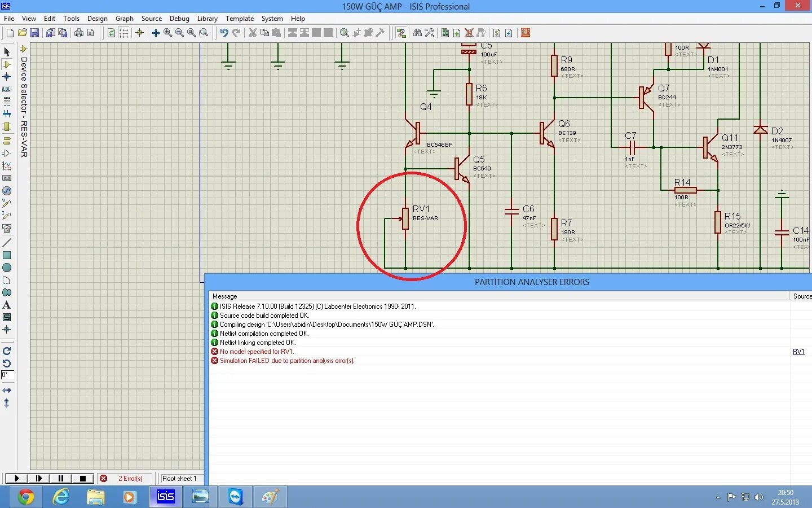Play the simulation
812x508 pixels.
point(17,479)
